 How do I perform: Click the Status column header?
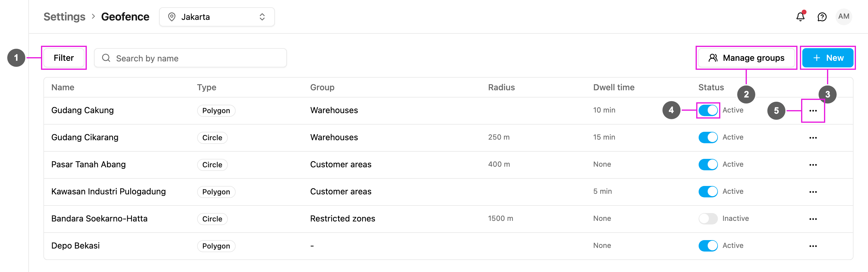pos(711,88)
